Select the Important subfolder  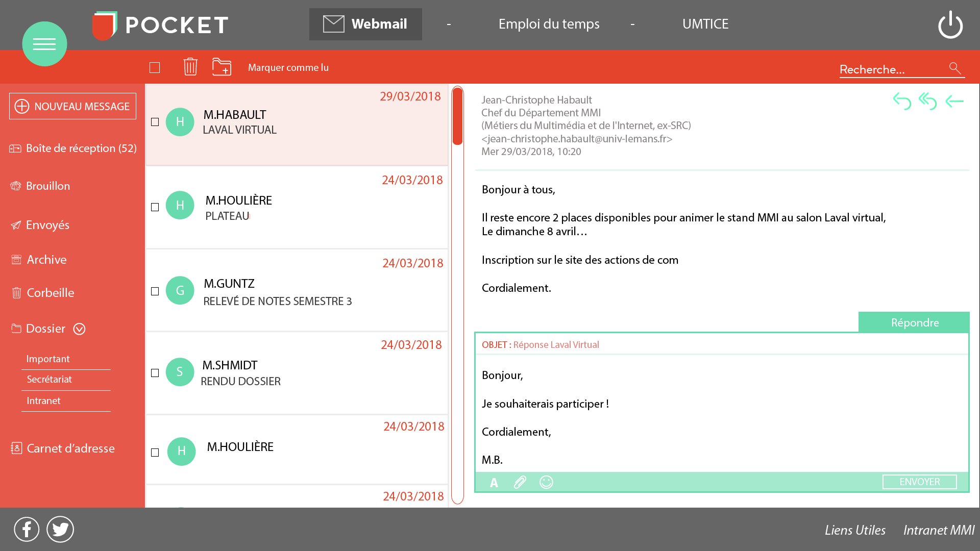(x=48, y=359)
